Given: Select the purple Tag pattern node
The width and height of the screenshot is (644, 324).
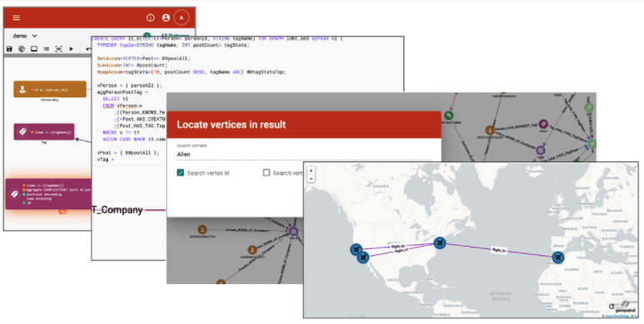Looking at the screenshot, I should [x=44, y=132].
